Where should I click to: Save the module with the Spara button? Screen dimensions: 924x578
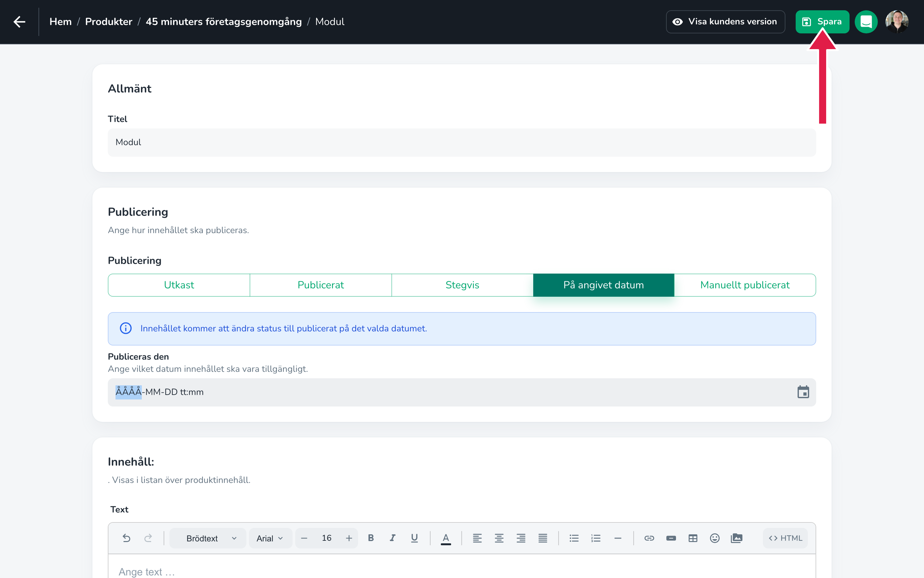tap(822, 22)
